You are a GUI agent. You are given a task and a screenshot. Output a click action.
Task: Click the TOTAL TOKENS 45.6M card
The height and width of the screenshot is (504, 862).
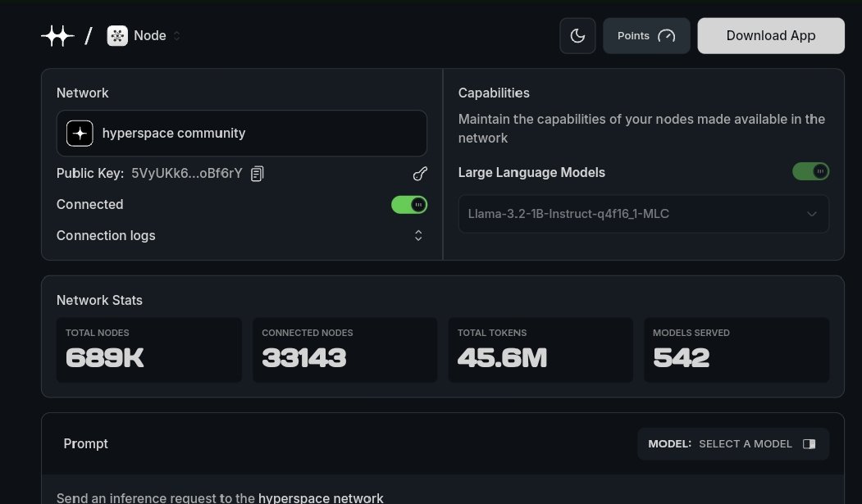point(540,350)
